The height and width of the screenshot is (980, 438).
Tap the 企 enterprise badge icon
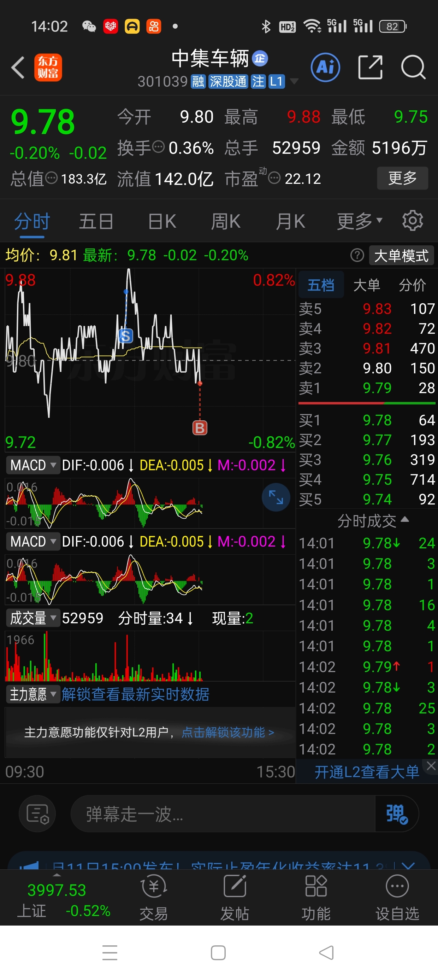click(x=260, y=58)
